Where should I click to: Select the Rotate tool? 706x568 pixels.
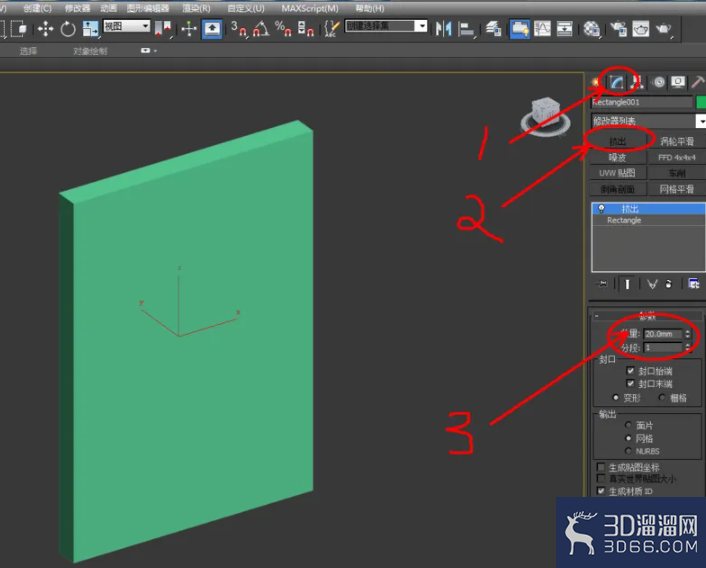point(68,29)
